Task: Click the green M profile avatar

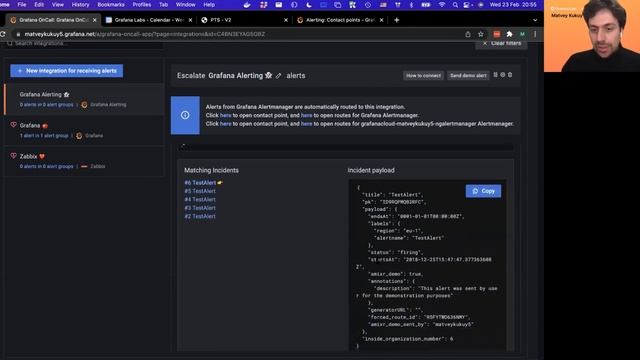Action: [522, 34]
